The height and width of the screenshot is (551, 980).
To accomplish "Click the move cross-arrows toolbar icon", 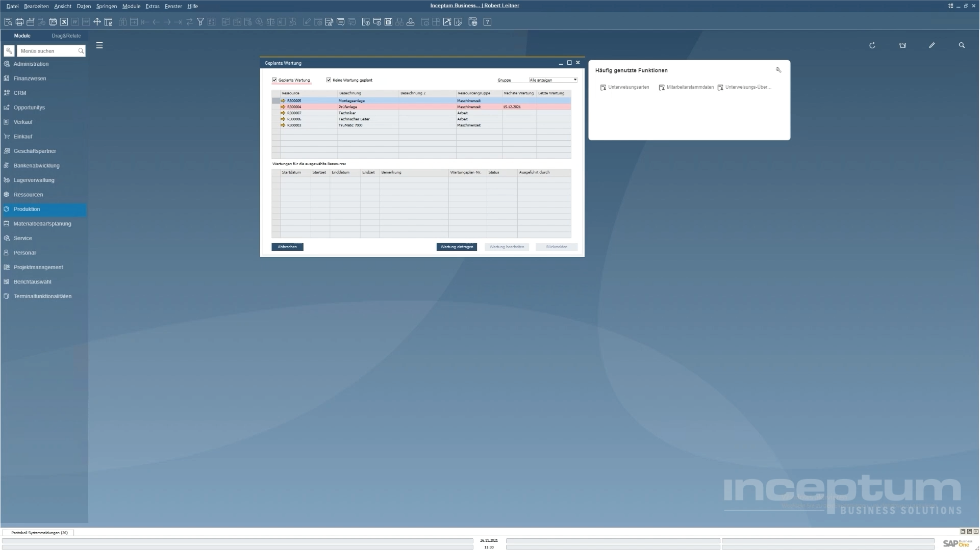I will pos(97,22).
